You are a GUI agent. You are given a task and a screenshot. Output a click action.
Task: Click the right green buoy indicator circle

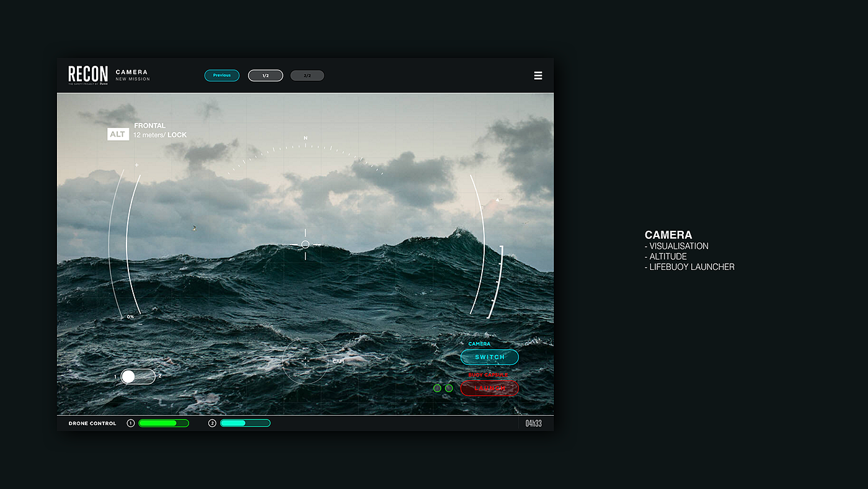pyautogui.click(x=449, y=388)
